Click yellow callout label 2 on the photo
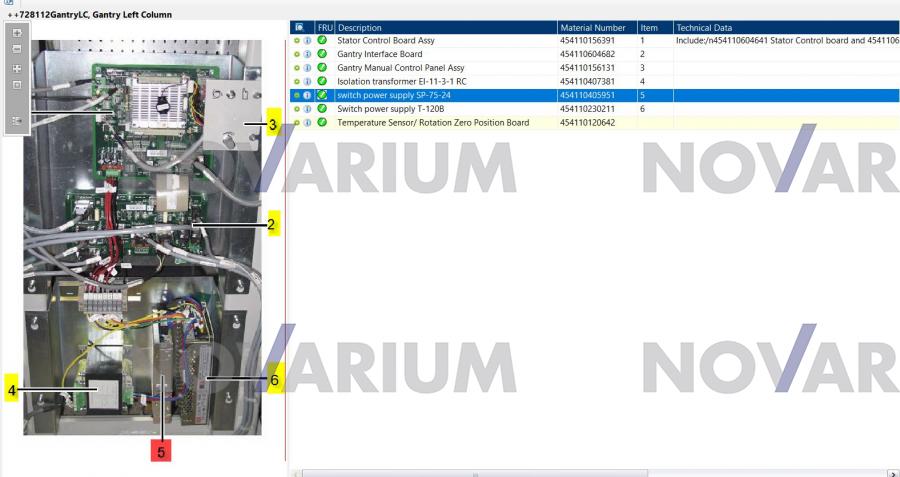 [x=271, y=224]
